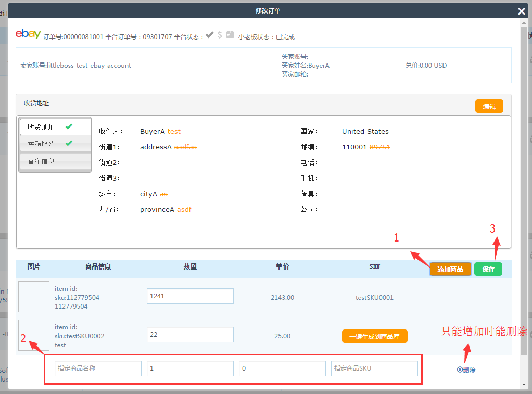Screen dimensions: 532x394
Task: Click the platform status checkmark icon
Action: (x=209, y=35)
